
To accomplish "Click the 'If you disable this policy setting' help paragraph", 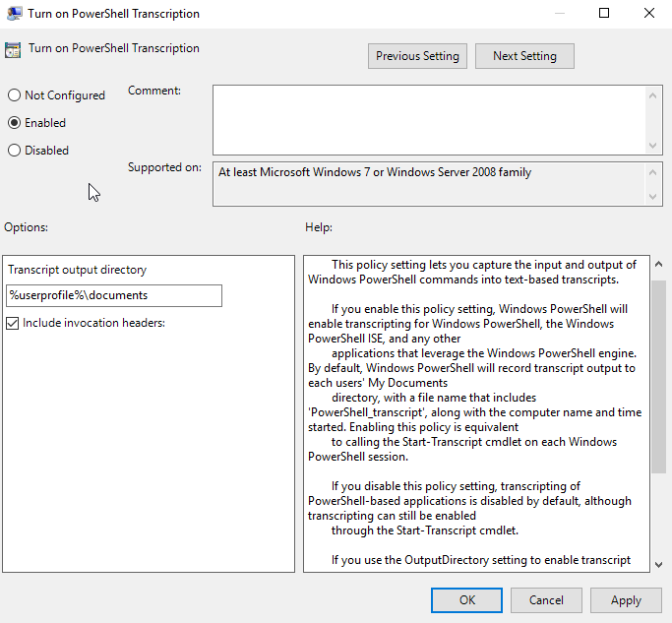I will [469, 509].
